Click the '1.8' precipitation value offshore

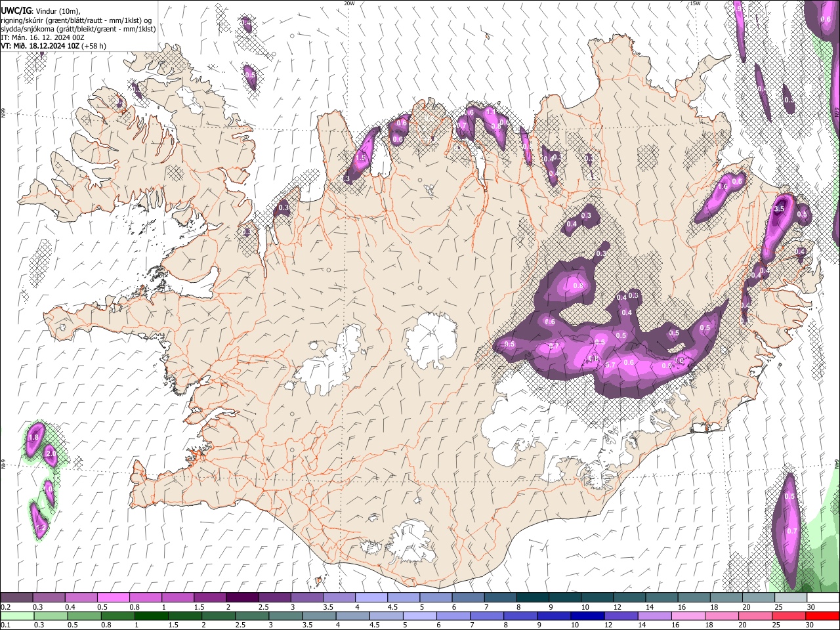35,437
